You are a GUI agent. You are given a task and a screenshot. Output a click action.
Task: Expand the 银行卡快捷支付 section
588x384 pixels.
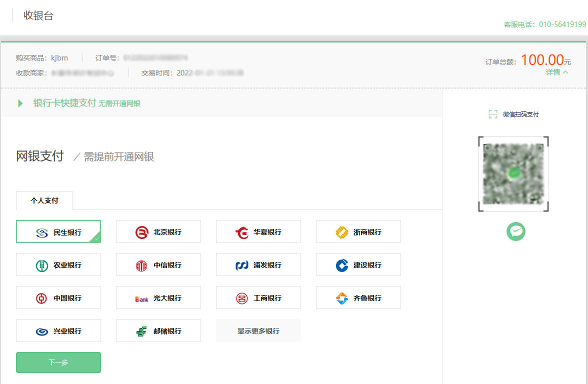pos(80,103)
